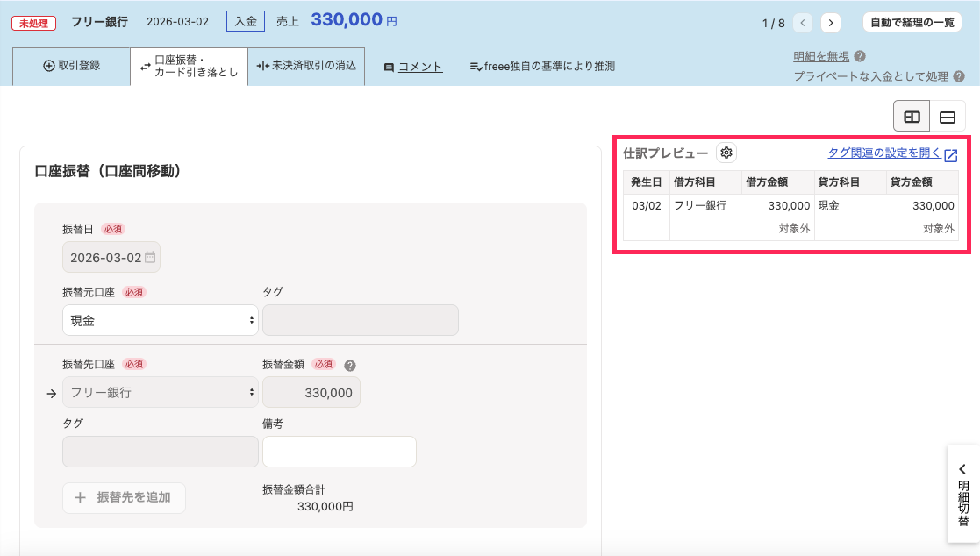Click 現金 cell in 貸方科目 column
This screenshot has width=980, height=556.
coord(829,205)
